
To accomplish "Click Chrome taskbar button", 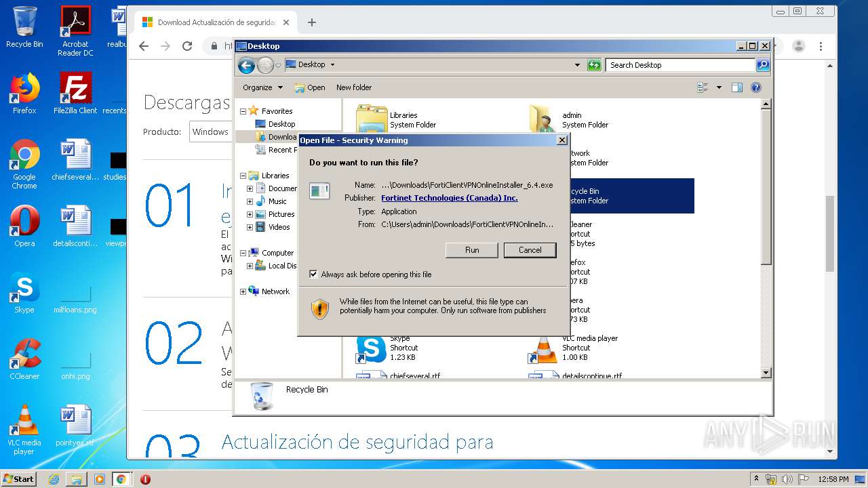I will 121,479.
